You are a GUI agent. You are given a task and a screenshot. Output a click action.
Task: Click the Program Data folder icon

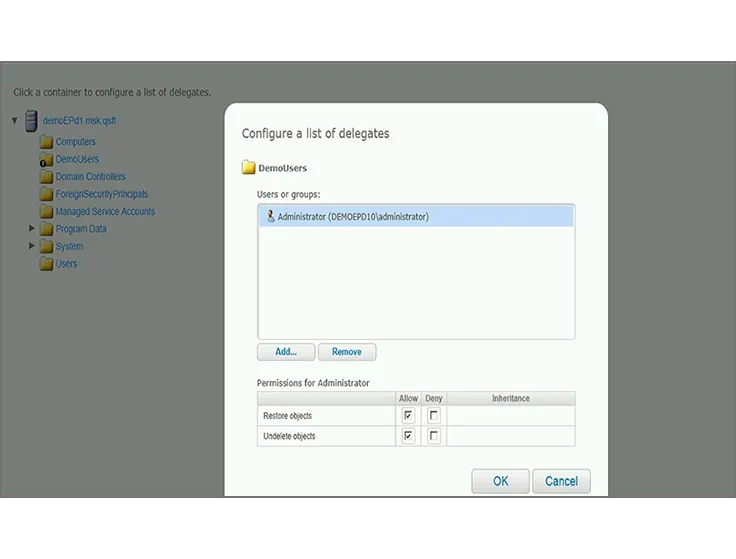[x=46, y=229]
